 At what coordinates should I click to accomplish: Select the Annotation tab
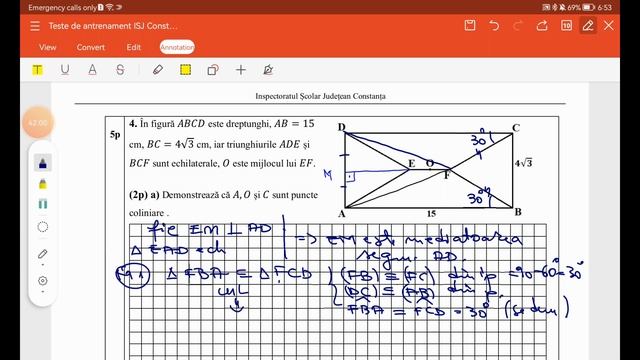tap(177, 47)
